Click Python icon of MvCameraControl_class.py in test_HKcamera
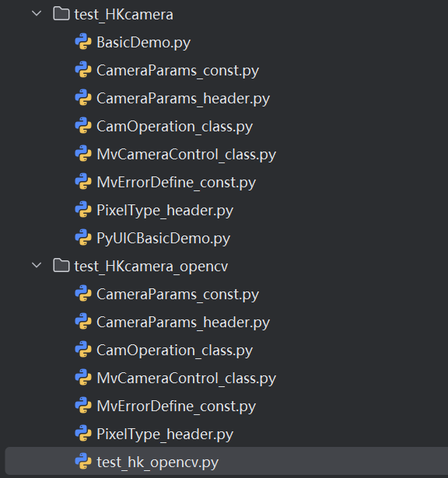 pyautogui.click(x=83, y=154)
